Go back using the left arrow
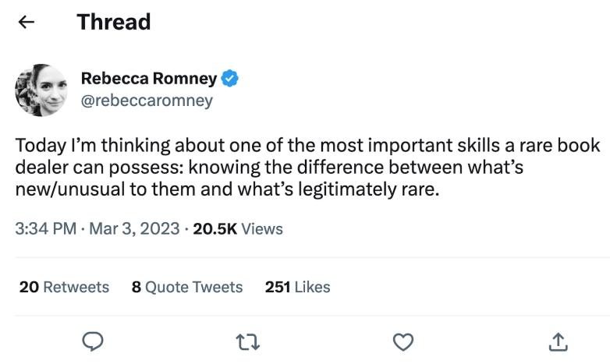610x364 pixels. click(27, 22)
